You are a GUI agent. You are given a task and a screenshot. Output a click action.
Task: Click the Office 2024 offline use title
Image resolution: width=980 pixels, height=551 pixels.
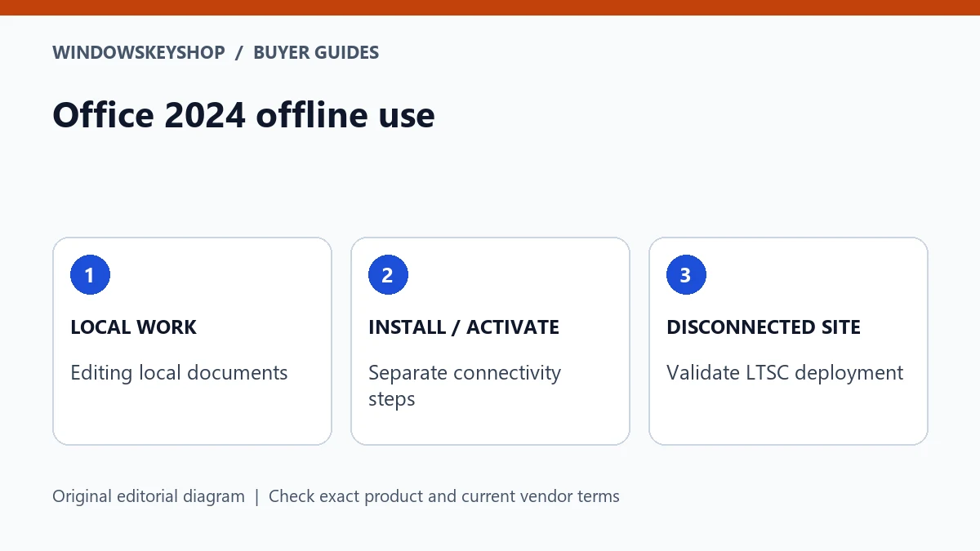(243, 115)
